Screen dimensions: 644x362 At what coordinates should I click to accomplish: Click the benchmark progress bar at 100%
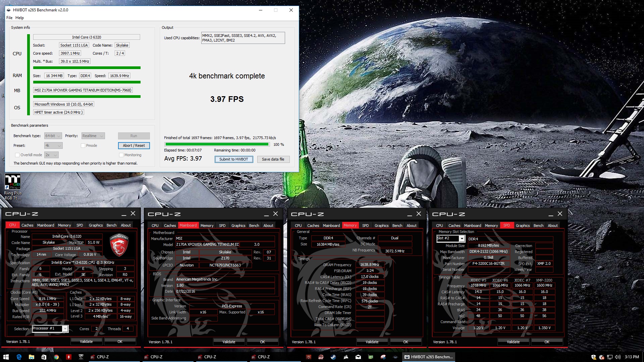(217, 144)
